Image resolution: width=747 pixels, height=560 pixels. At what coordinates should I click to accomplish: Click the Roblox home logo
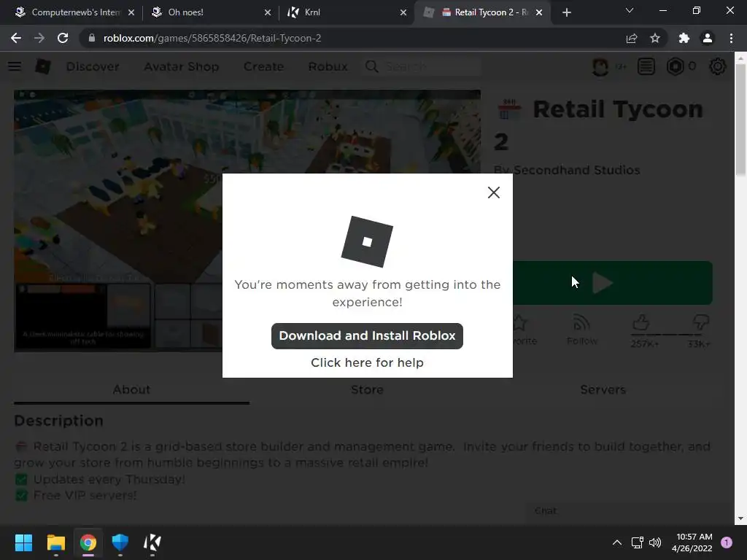click(43, 66)
